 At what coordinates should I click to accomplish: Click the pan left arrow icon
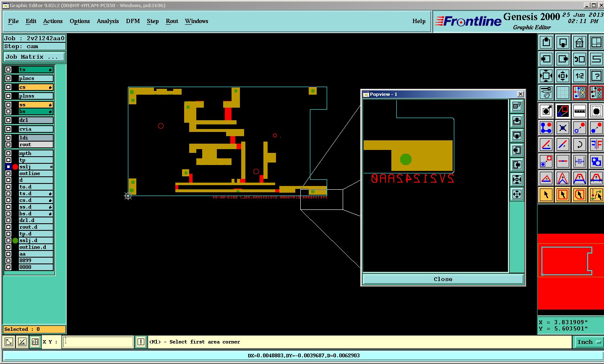click(x=546, y=59)
